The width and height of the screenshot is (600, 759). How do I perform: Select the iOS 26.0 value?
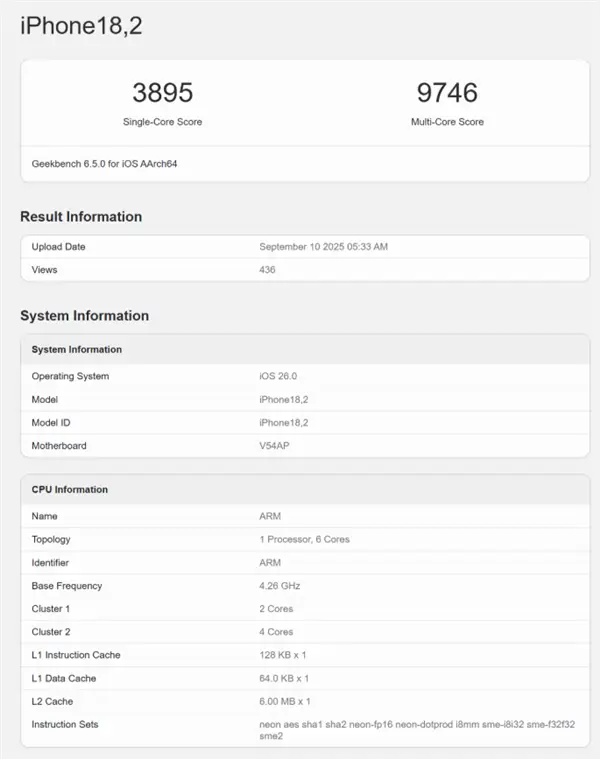click(x=278, y=376)
